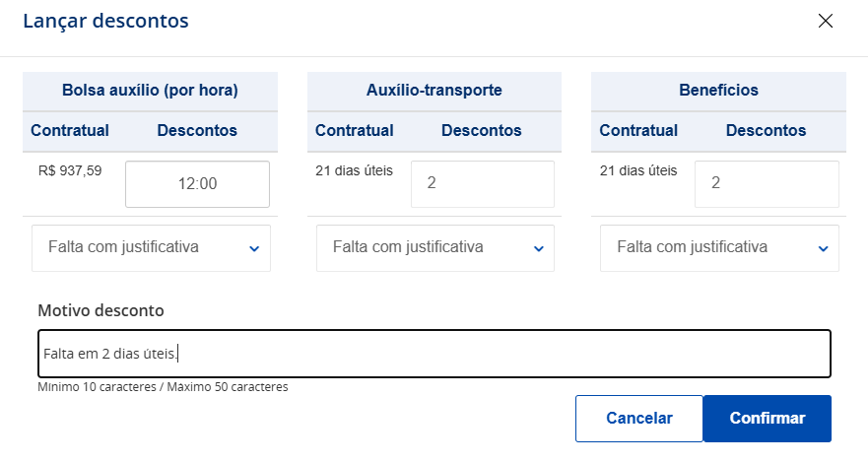Image resolution: width=868 pixels, height=463 pixels.
Task: Click the Bolsa auxílio discount hours field
Action: pos(197,184)
